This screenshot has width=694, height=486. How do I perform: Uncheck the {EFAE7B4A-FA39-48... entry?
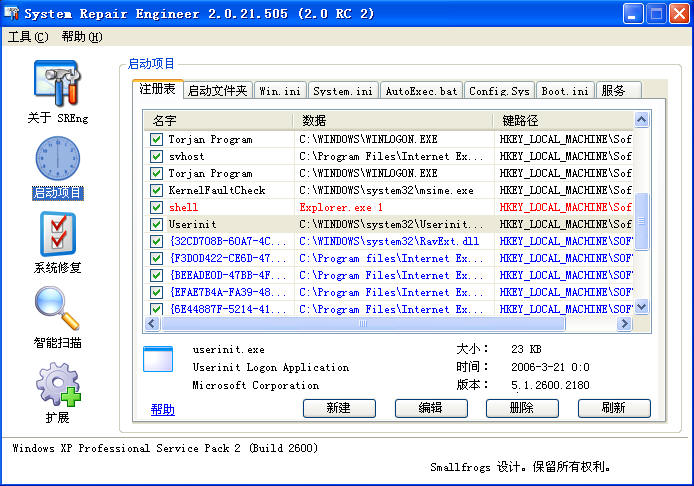point(156,292)
